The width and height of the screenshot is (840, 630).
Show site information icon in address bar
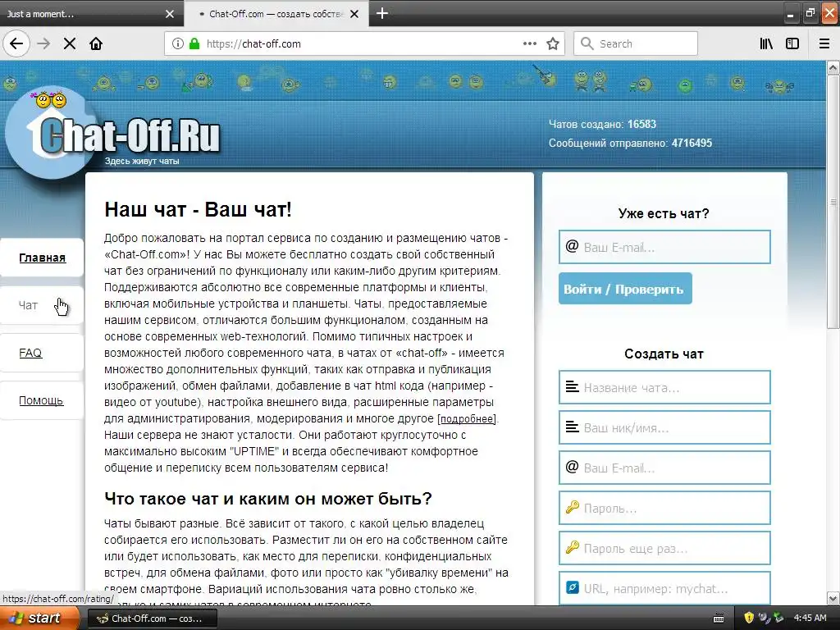178,43
